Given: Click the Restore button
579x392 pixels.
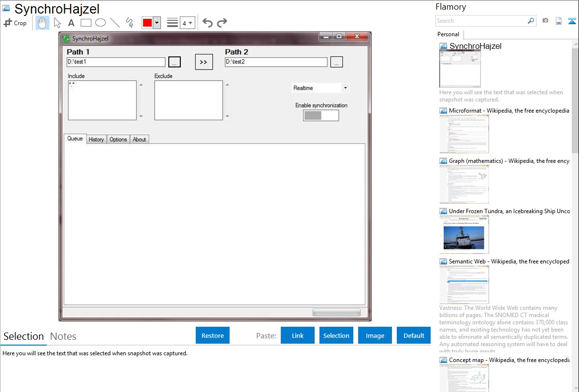Looking at the screenshot, I should click(213, 335).
